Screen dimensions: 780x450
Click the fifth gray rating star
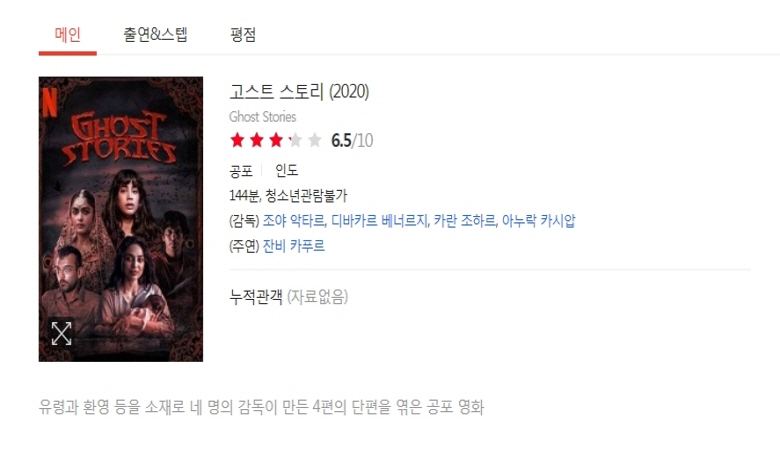point(315,140)
